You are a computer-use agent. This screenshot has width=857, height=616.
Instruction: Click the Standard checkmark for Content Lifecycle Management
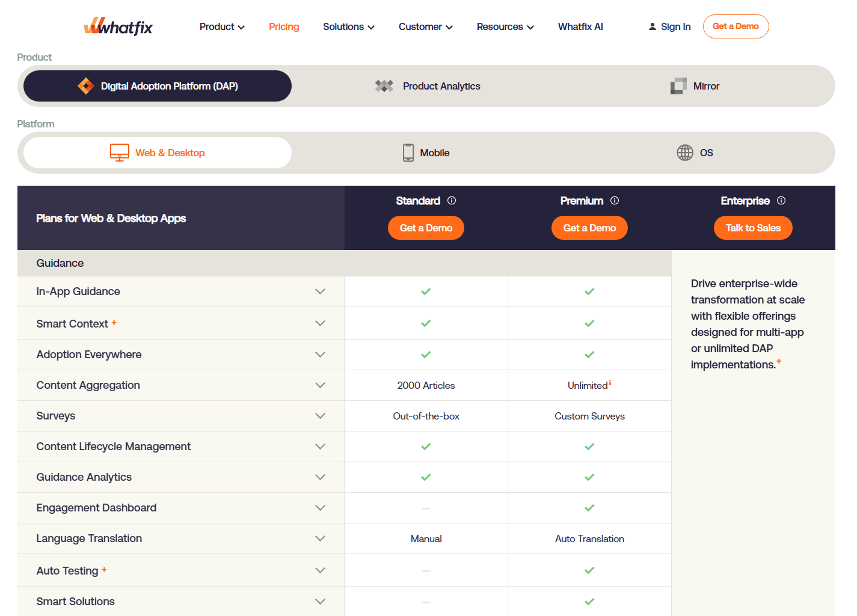point(426,447)
